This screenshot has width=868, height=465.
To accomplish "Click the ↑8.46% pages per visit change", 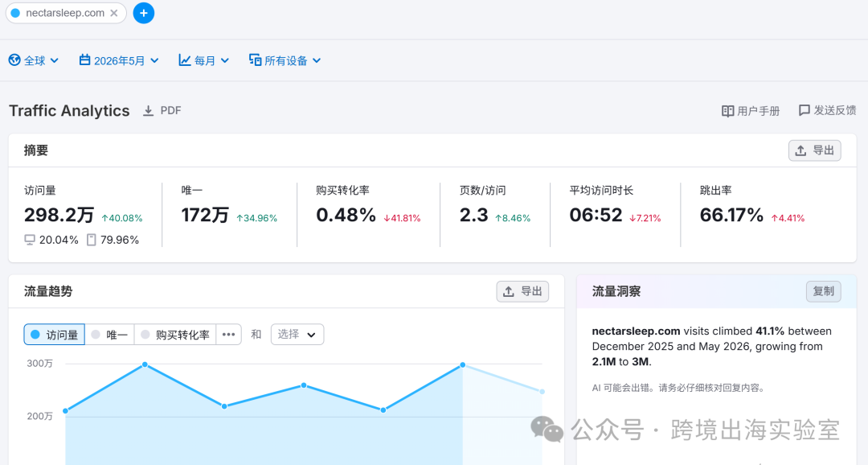I will click(513, 218).
